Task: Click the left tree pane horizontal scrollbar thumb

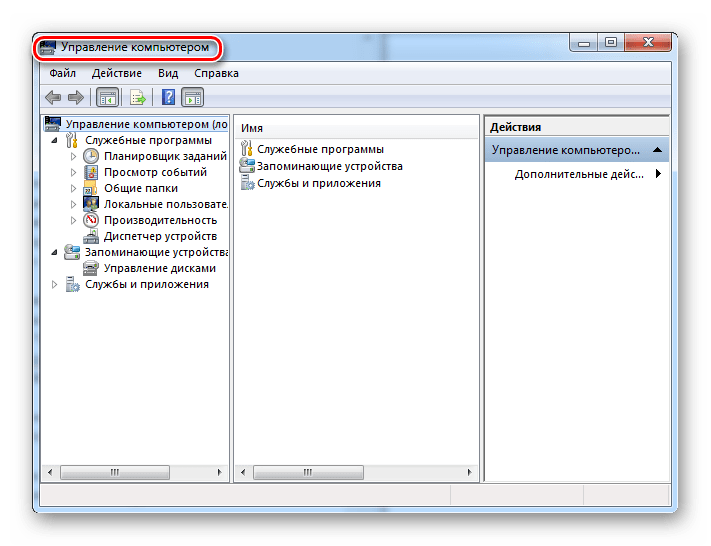Action: tap(115, 473)
